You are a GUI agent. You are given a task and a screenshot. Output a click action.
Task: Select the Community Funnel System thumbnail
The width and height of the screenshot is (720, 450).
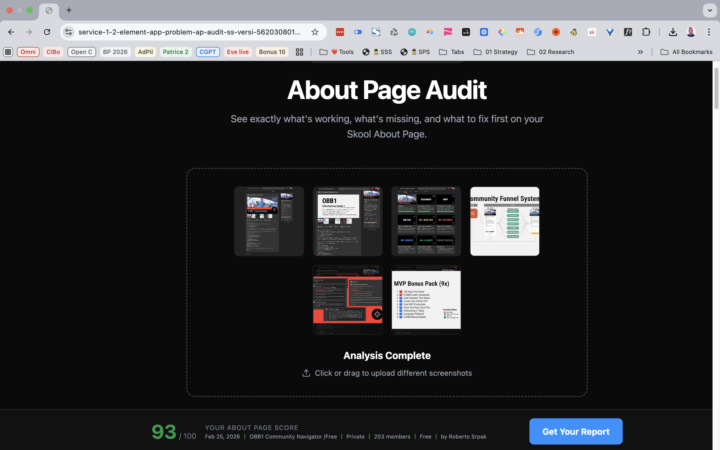pyautogui.click(x=505, y=221)
